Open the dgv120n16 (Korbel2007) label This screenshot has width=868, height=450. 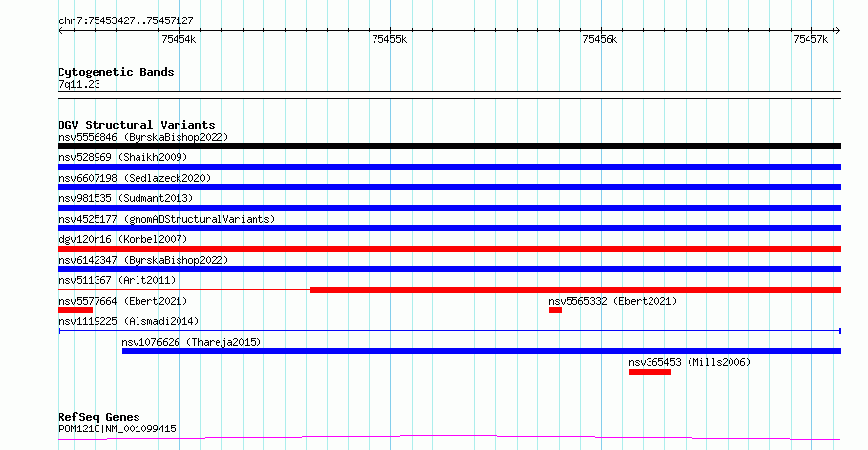(x=123, y=239)
